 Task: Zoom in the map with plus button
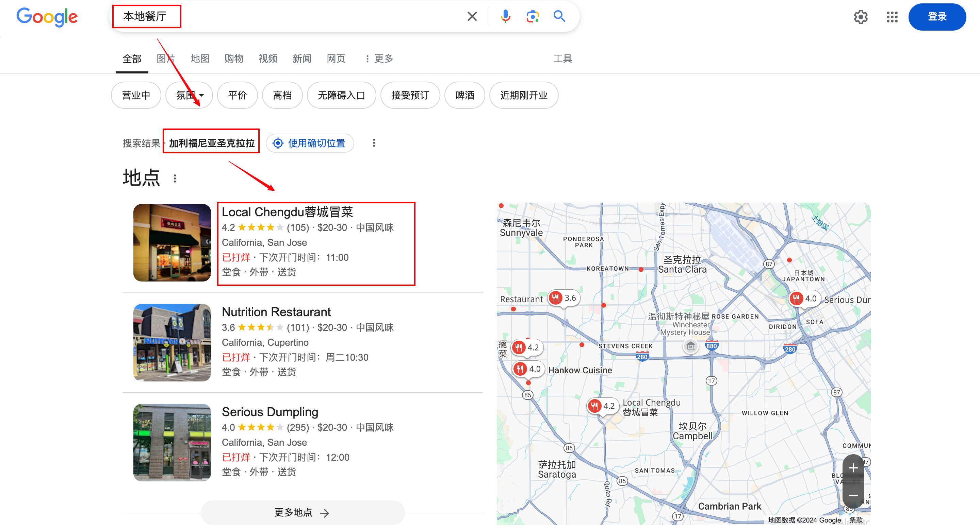[853, 468]
